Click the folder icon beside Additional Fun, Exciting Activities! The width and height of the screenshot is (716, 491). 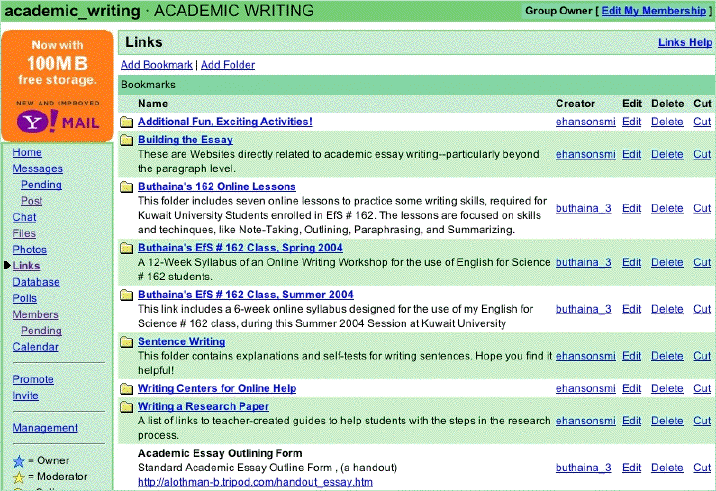[x=126, y=122]
